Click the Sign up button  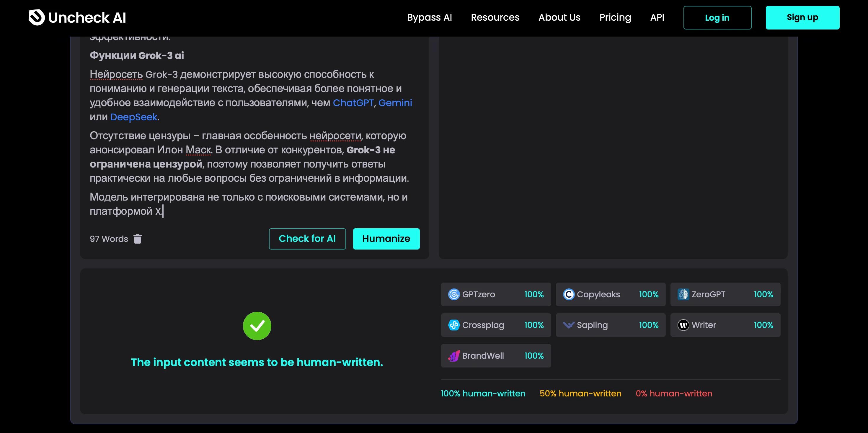(x=802, y=17)
